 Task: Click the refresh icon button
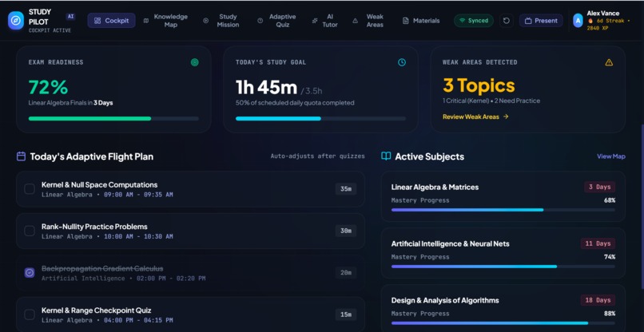507,21
